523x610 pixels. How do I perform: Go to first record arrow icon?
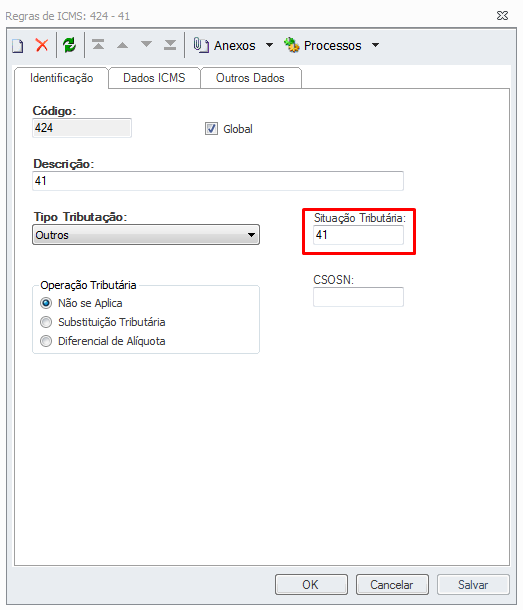(98, 44)
